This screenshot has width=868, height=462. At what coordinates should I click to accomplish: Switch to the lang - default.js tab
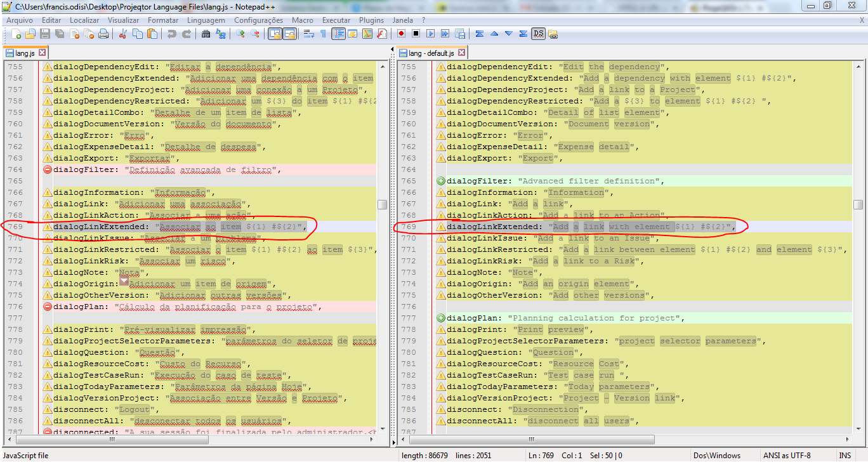click(x=431, y=53)
